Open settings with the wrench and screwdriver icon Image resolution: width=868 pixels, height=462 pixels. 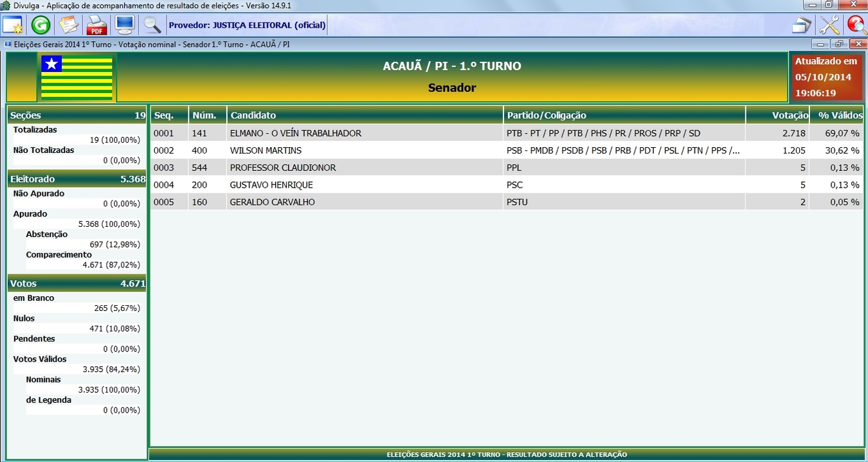click(x=829, y=25)
